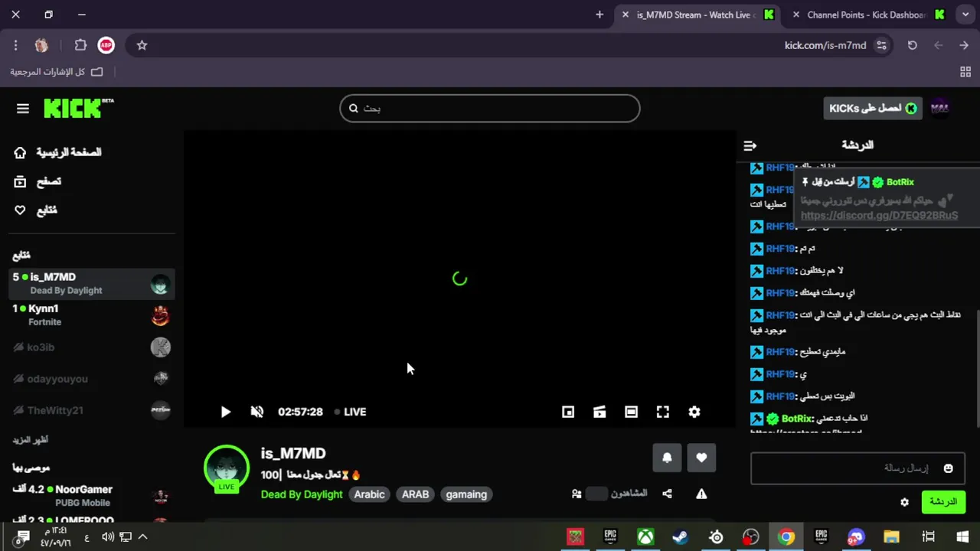Open the Dead By Daylight category link
This screenshot has width=980, height=551.
click(x=302, y=494)
